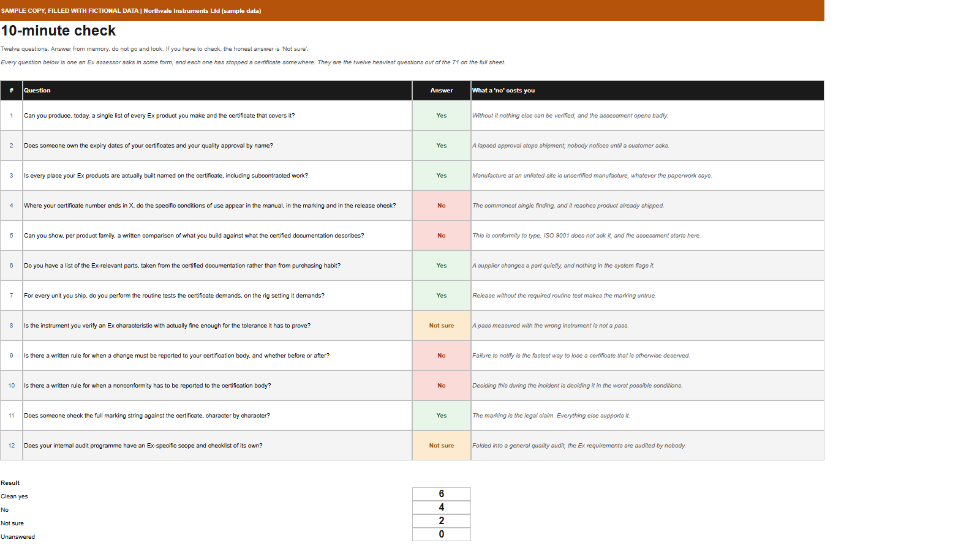Image resolution: width=980 pixels, height=551 pixels.
Task: Select the 'Yes' answer for question 3
Action: pos(442,176)
